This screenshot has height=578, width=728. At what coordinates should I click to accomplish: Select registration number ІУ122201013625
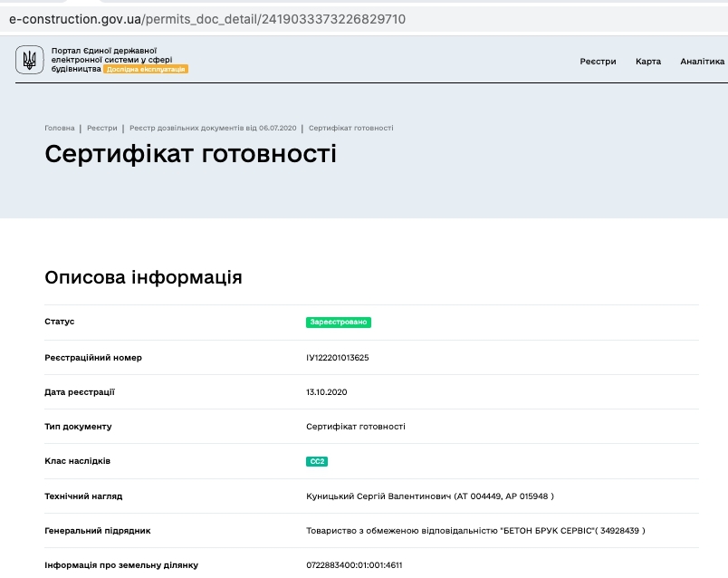pos(338,358)
